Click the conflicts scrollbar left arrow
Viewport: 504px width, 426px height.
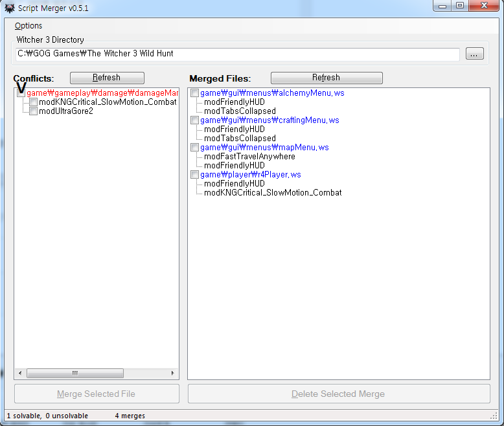point(20,374)
